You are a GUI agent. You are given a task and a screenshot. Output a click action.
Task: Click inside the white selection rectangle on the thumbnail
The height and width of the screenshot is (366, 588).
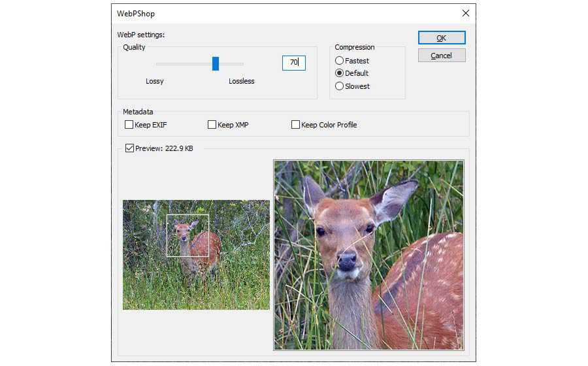coord(188,235)
